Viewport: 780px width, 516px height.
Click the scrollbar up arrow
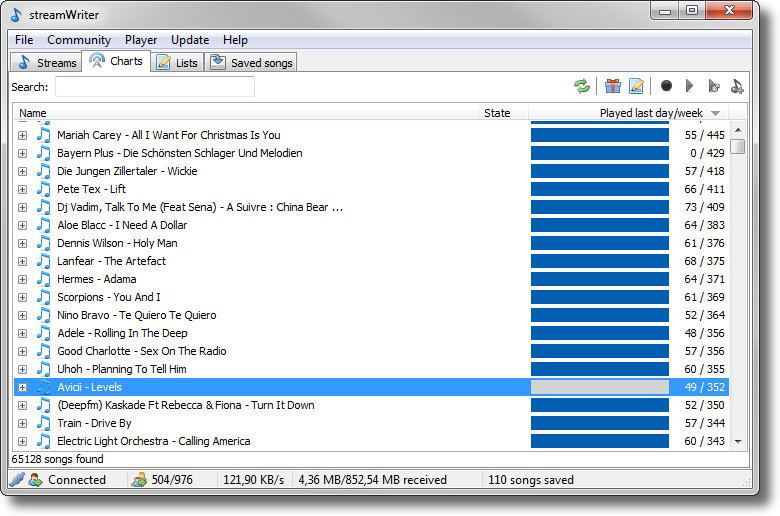click(738, 130)
